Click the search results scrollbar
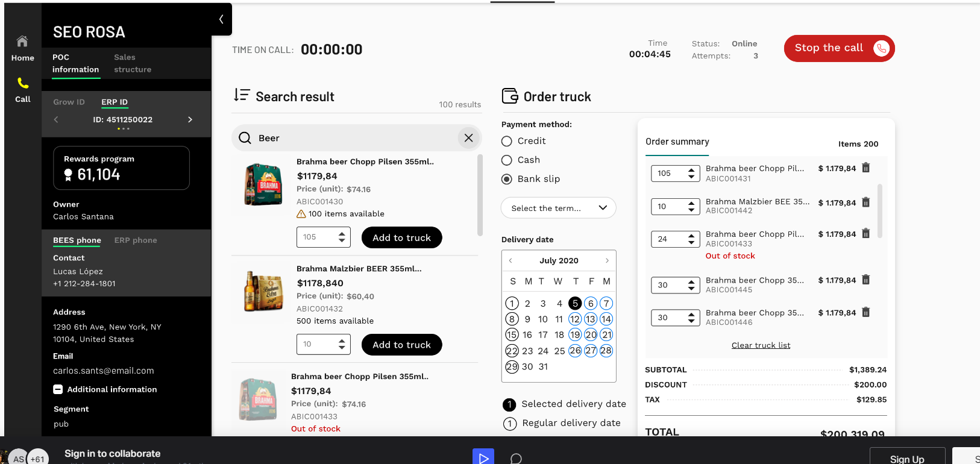The height and width of the screenshot is (464, 980). (x=480, y=195)
